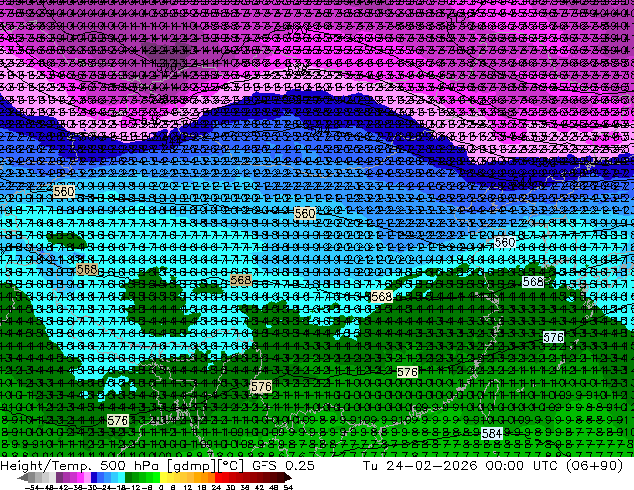Click the '-12' value on the legend scale
The height and width of the screenshot is (490, 634).
coord(135,487)
